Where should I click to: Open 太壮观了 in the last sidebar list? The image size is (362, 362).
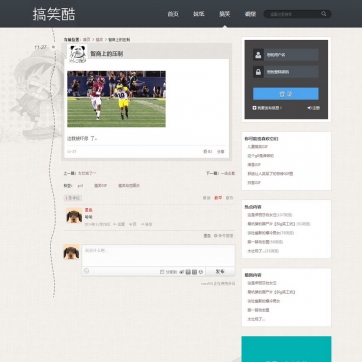click(256, 319)
